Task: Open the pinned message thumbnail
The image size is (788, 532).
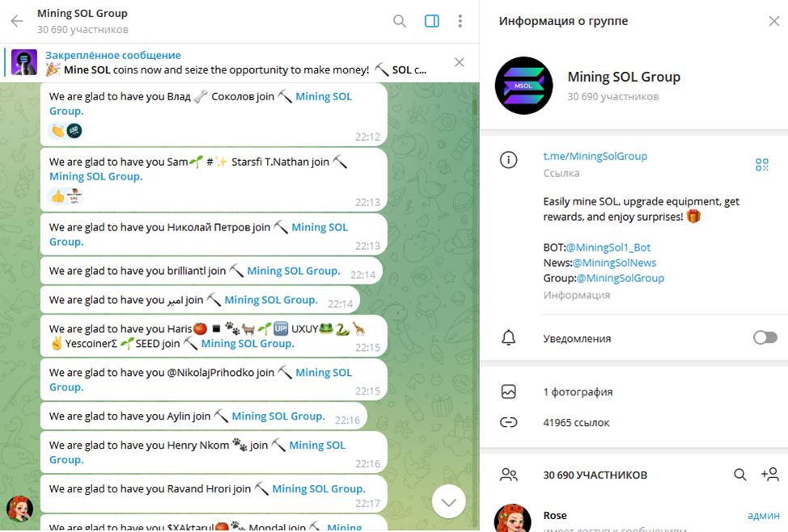Action: (24, 62)
